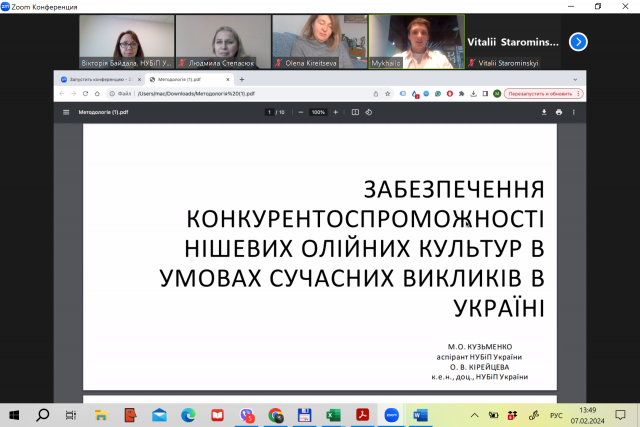The height and width of the screenshot is (427, 640).
Task: Open Adobe Acrobat from taskbar
Action: click(x=362, y=415)
